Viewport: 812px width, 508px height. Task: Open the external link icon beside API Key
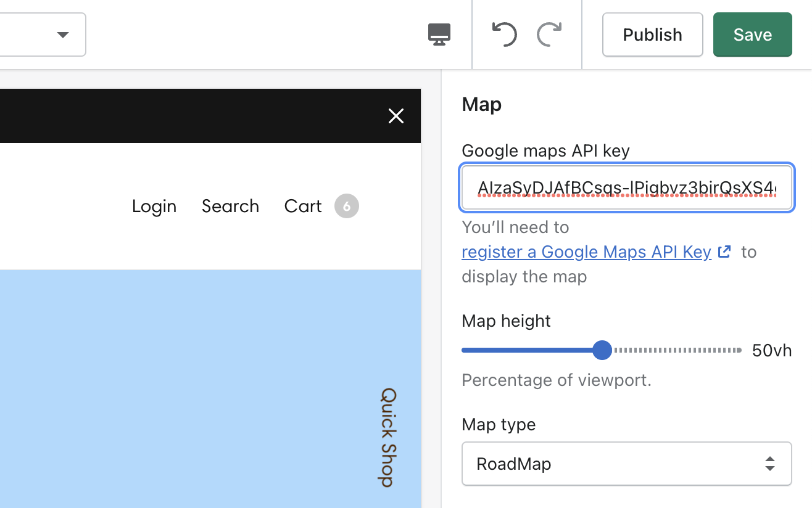click(725, 252)
